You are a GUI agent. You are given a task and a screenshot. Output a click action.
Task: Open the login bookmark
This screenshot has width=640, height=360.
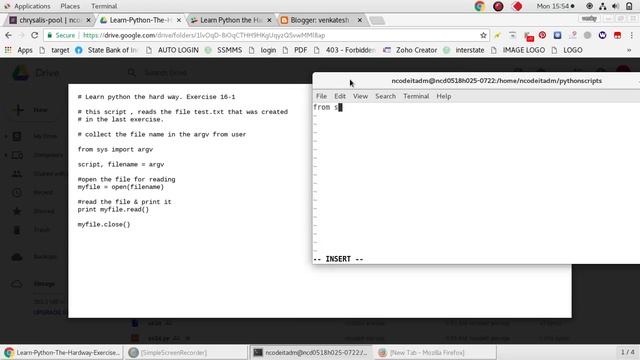pyautogui.click(x=262, y=50)
